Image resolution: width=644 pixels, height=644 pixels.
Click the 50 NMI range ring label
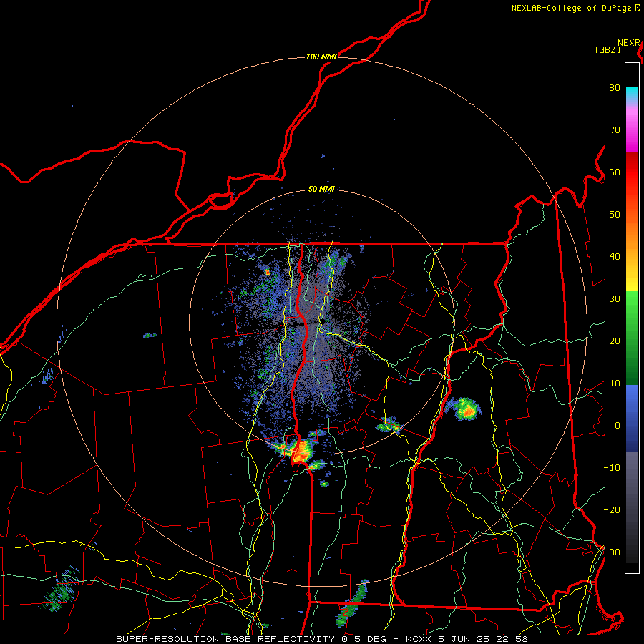click(321, 189)
